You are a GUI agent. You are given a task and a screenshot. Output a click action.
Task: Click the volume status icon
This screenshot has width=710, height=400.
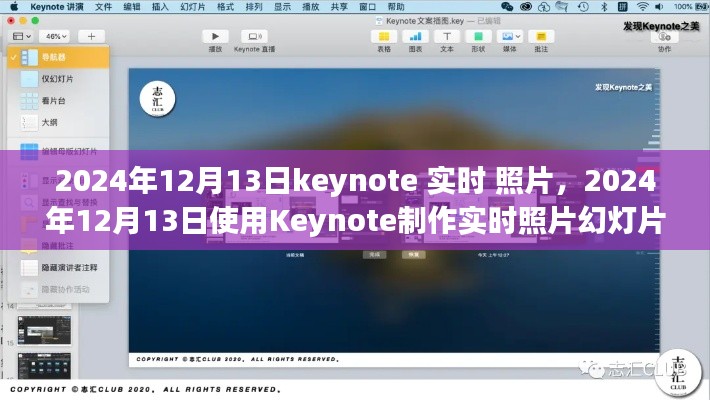pyautogui.click(x=659, y=7)
